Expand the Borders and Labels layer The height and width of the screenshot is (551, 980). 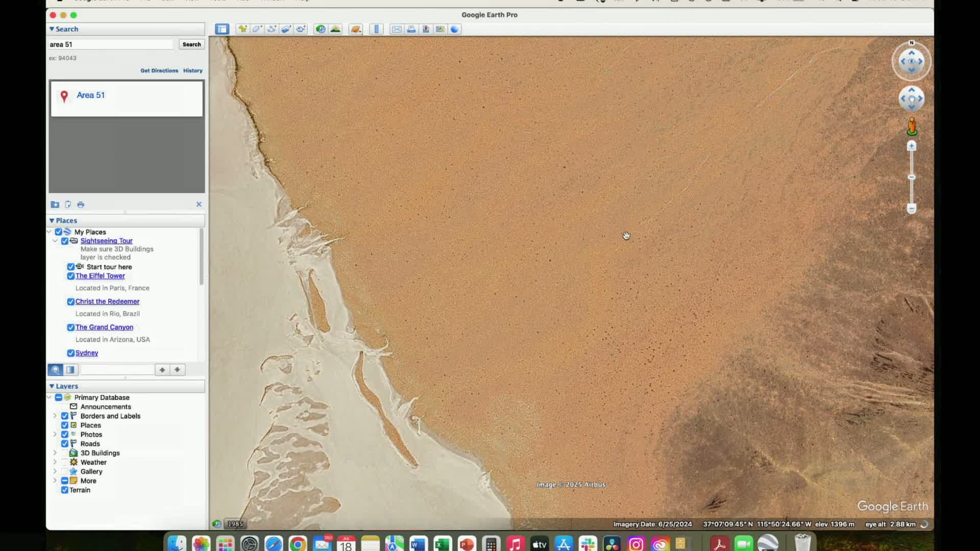(x=55, y=416)
